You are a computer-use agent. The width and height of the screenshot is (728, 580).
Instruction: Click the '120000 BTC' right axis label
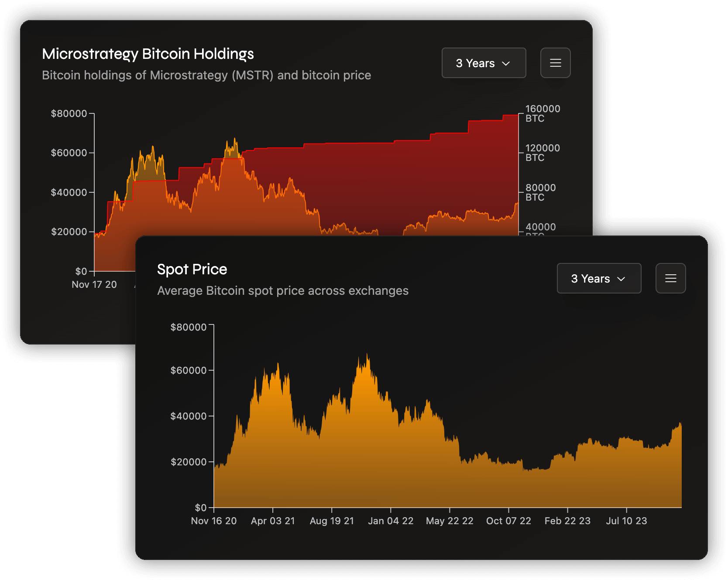pos(543,153)
